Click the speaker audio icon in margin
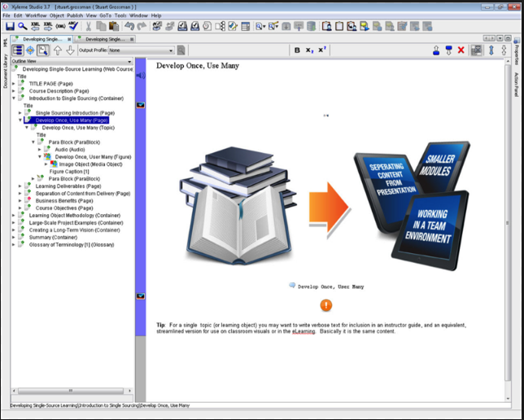 tap(141, 76)
